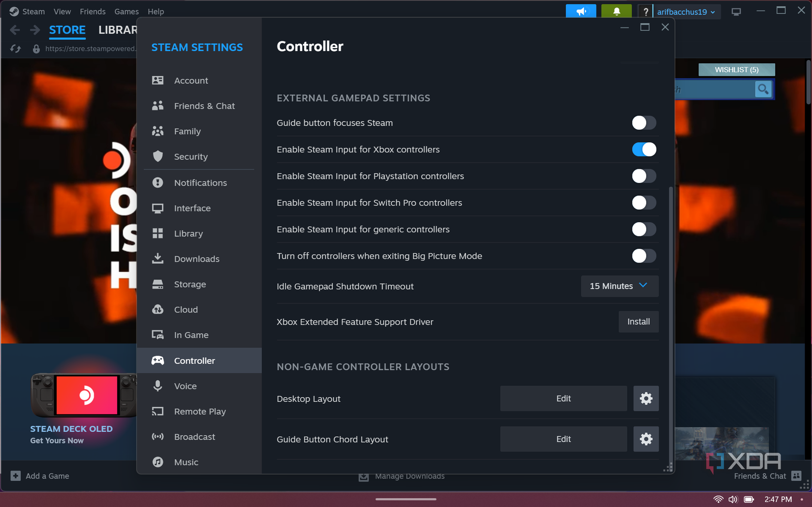Click the green notifications bell icon
812x507 pixels.
[x=616, y=11]
